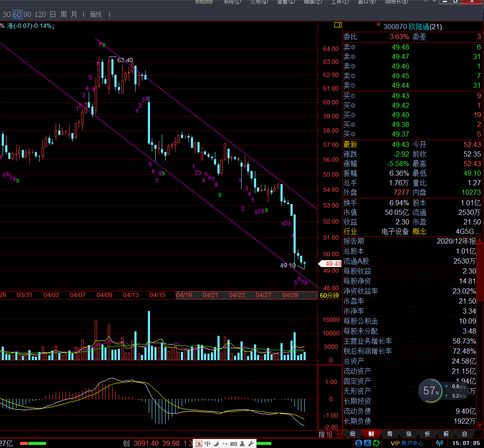The width and height of the screenshot is (484, 448).
Task: Toggle the punctuation mode IME icon
Action: pyautogui.click(x=225, y=444)
